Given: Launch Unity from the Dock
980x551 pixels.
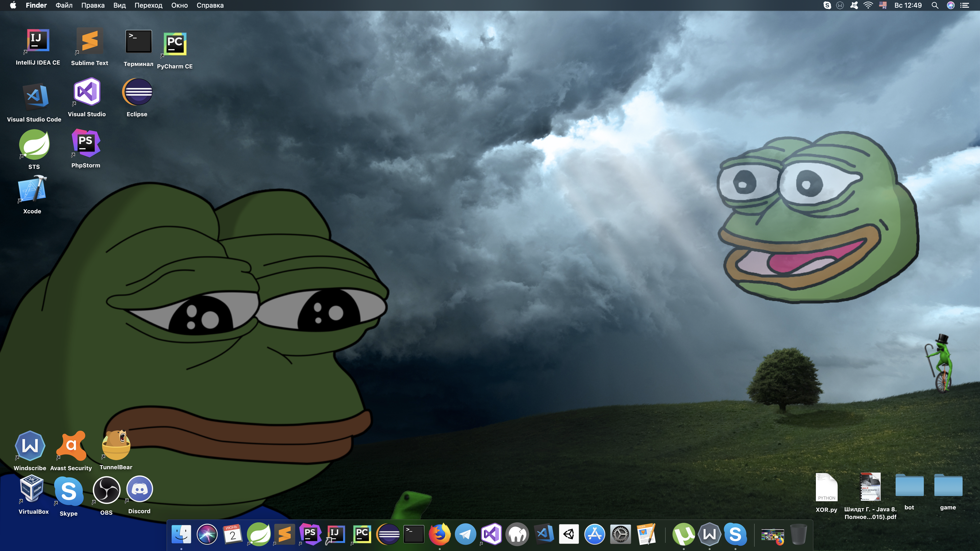Looking at the screenshot, I should click(569, 534).
